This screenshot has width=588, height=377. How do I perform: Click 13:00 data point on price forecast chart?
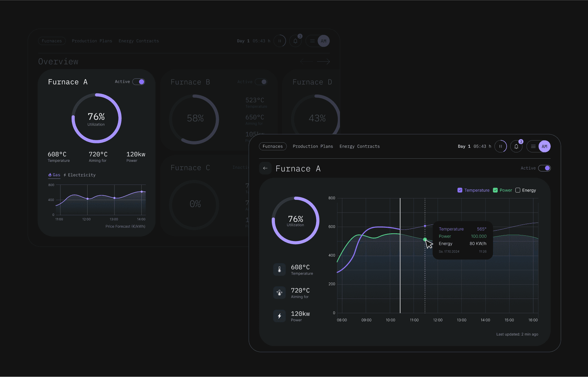click(x=114, y=198)
